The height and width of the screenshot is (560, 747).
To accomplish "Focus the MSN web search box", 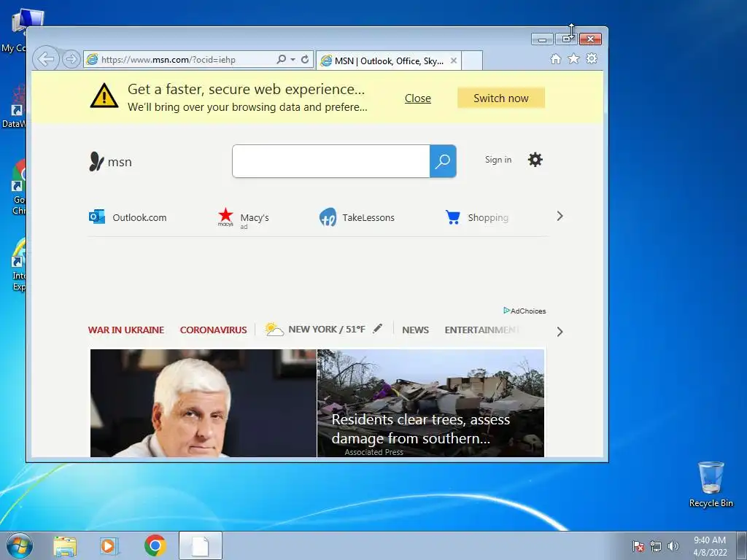I will pos(330,161).
